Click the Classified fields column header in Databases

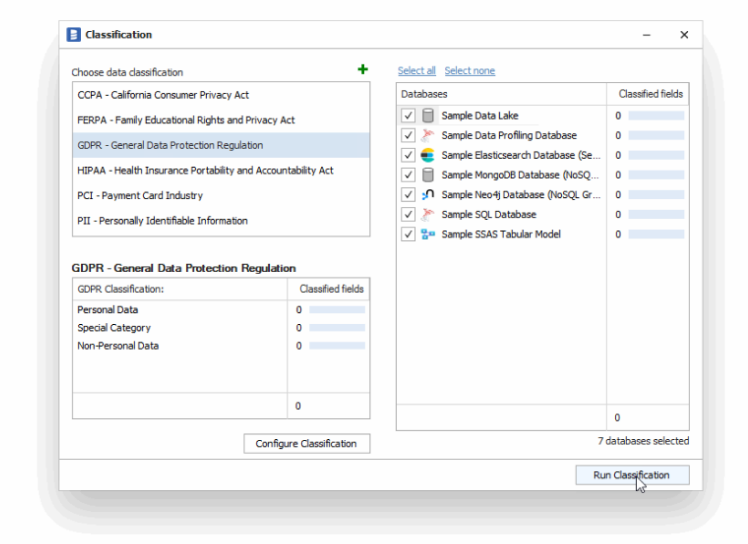(x=650, y=94)
